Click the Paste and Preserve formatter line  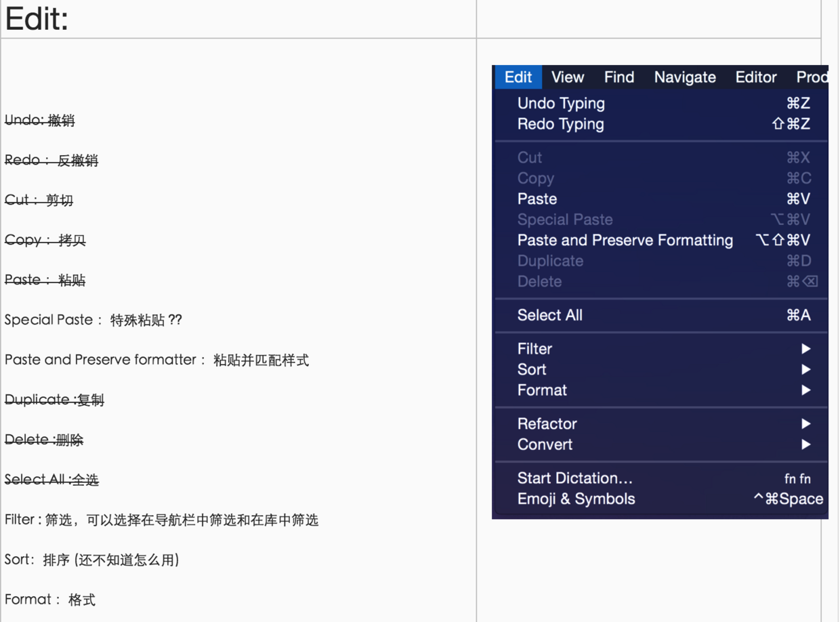coord(156,360)
